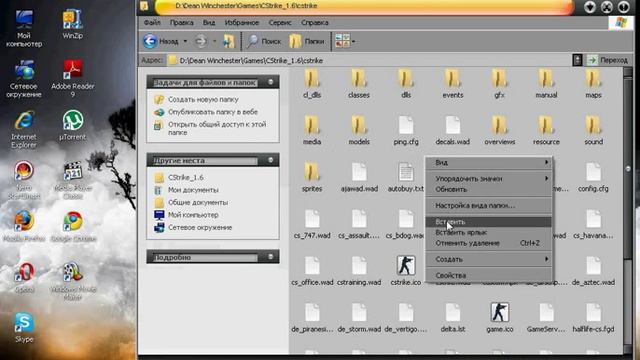Collapse the file and folder tasks panel
640x360 pixels.
(x=270, y=82)
